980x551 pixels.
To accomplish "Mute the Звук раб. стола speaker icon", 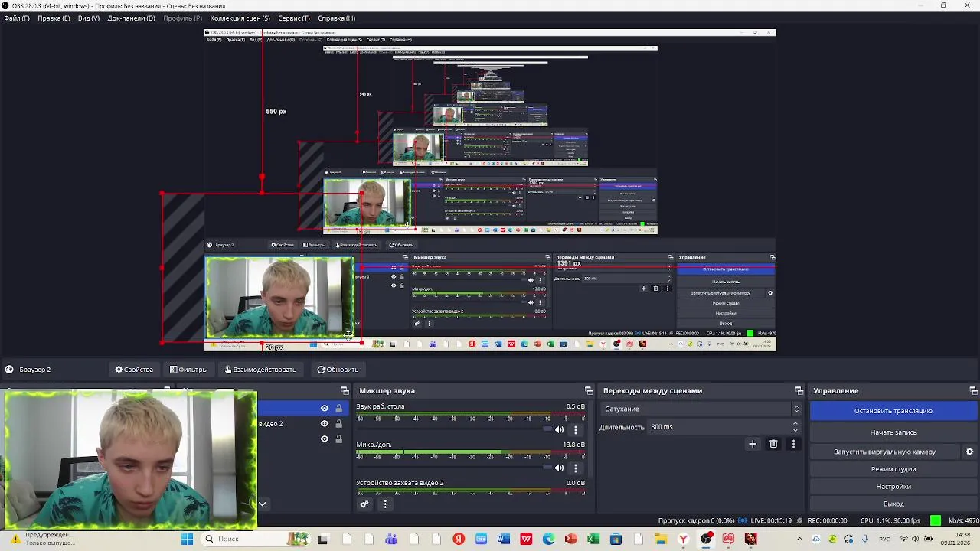I will 559,429.
